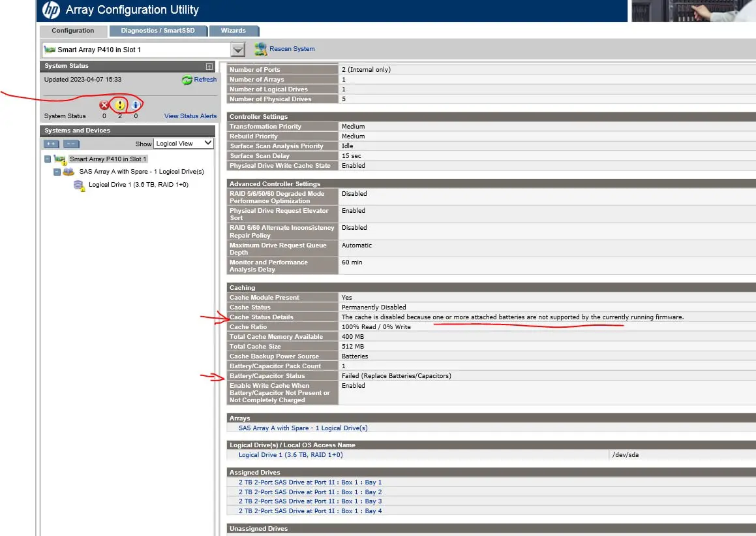Click the /dev/sda OS access name
This screenshot has height=536, width=756.
[x=626, y=455]
